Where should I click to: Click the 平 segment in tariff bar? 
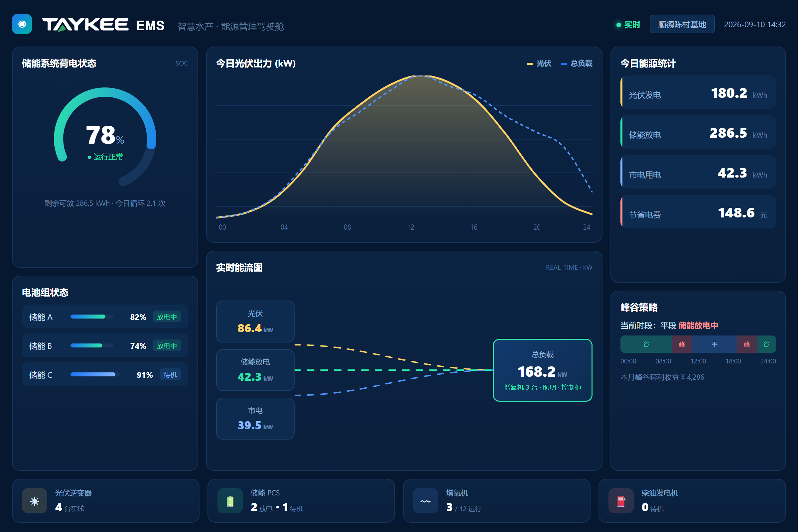[714, 344]
